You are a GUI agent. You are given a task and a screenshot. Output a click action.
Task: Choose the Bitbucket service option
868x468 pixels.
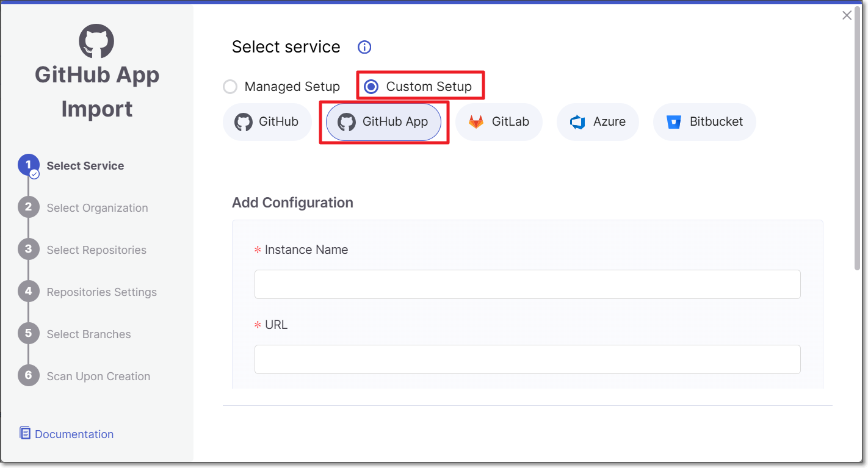click(x=704, y=122)
